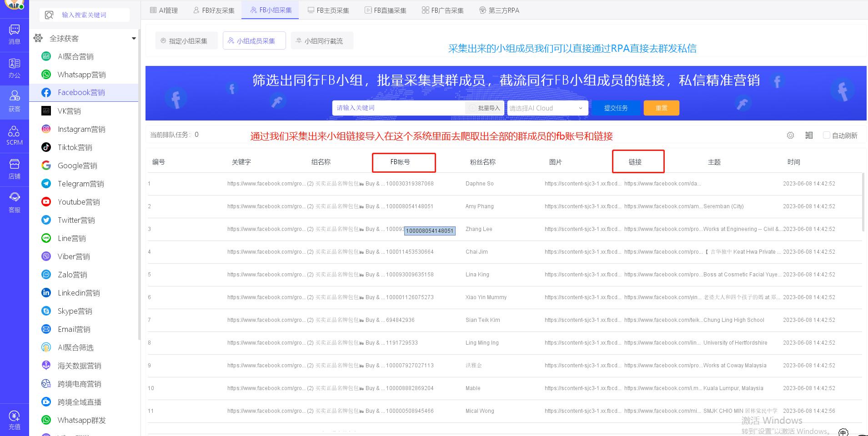The width and height of the screenshot is (868, 436).
Task: Open the 客服 module
Action: tap(14, 201)
